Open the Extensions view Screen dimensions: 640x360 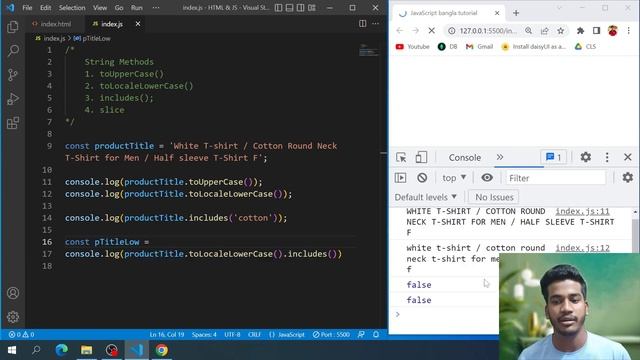click(13, 123)
